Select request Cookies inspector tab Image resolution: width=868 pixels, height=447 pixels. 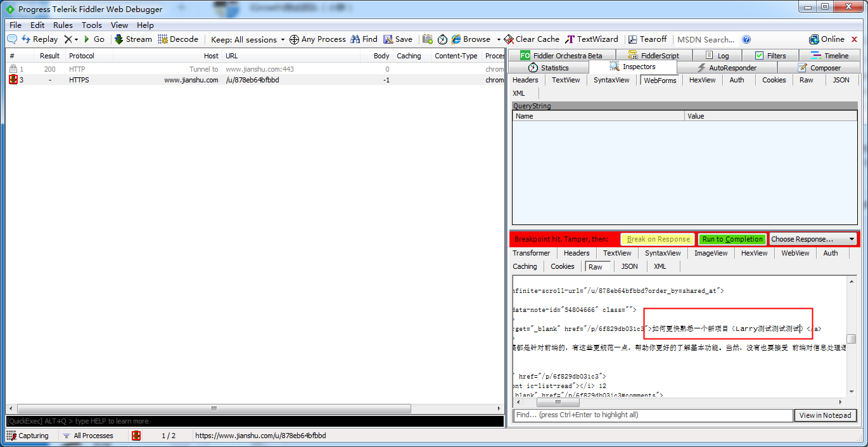click(x=774, y=80)
